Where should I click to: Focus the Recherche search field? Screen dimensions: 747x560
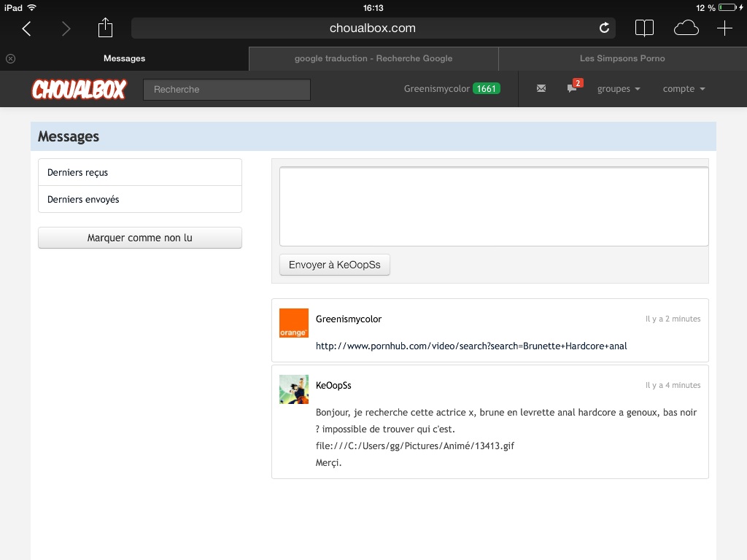click(227, 90)
